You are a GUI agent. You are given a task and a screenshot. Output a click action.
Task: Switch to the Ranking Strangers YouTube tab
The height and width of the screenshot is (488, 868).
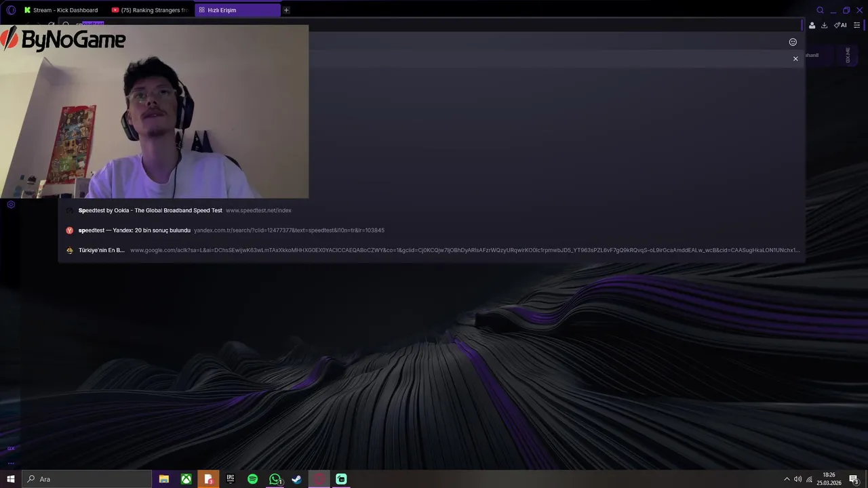click(150, 10)
